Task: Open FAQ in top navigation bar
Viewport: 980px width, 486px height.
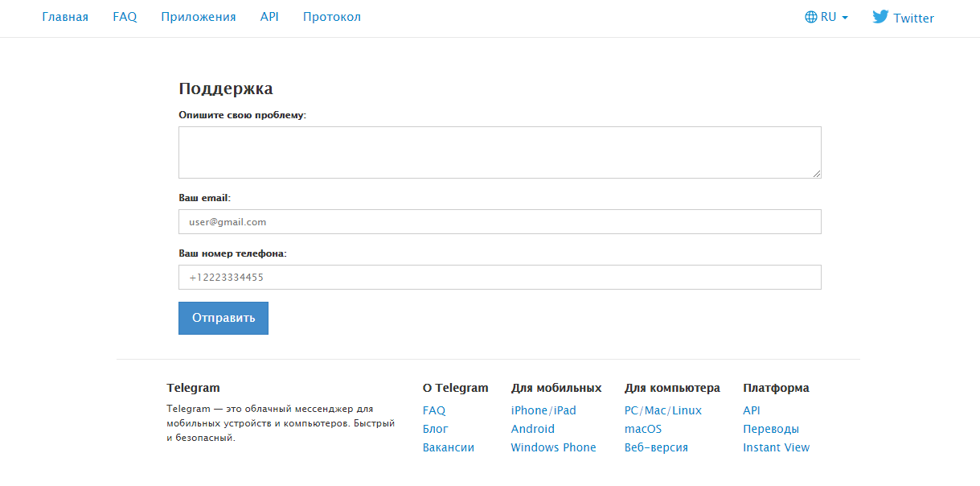Action: (125, 17)
